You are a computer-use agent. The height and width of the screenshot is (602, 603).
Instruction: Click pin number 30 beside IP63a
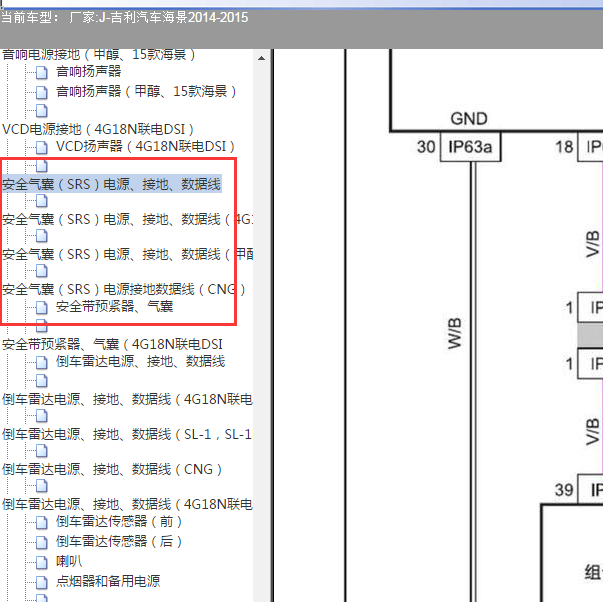pos(426,147)
